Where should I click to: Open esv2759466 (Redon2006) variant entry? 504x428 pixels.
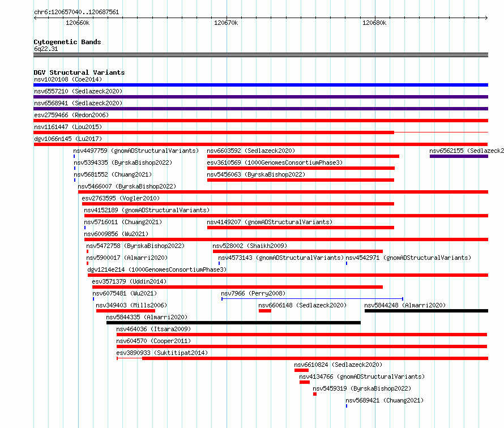[71, 115]
